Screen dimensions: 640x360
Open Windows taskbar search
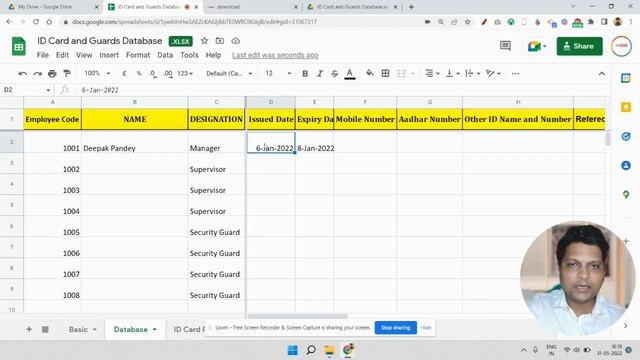pyautogui.click(x=311, y=350)
